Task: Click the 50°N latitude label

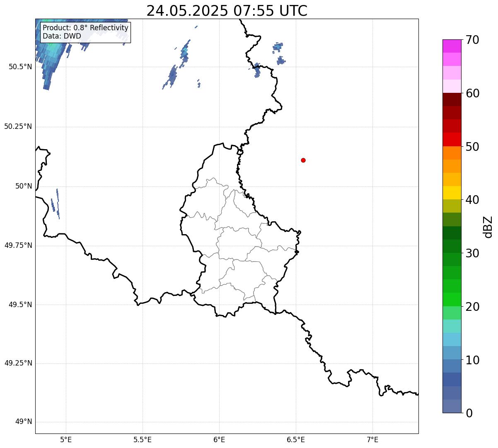Action: point(24,186)
